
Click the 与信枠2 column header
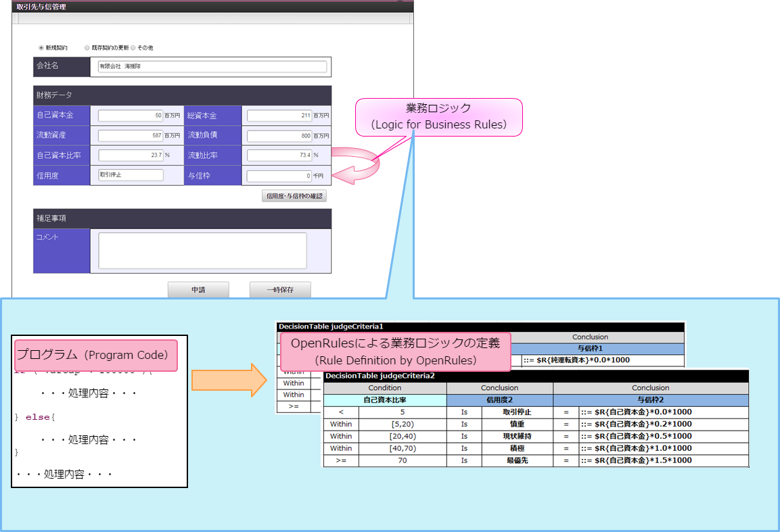click(651, 400)
